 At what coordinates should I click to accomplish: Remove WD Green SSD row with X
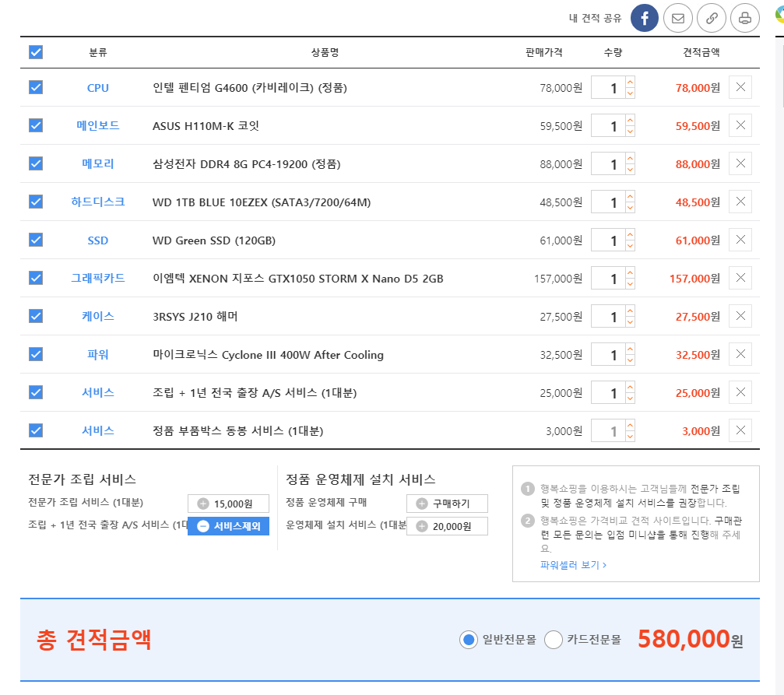740,240
